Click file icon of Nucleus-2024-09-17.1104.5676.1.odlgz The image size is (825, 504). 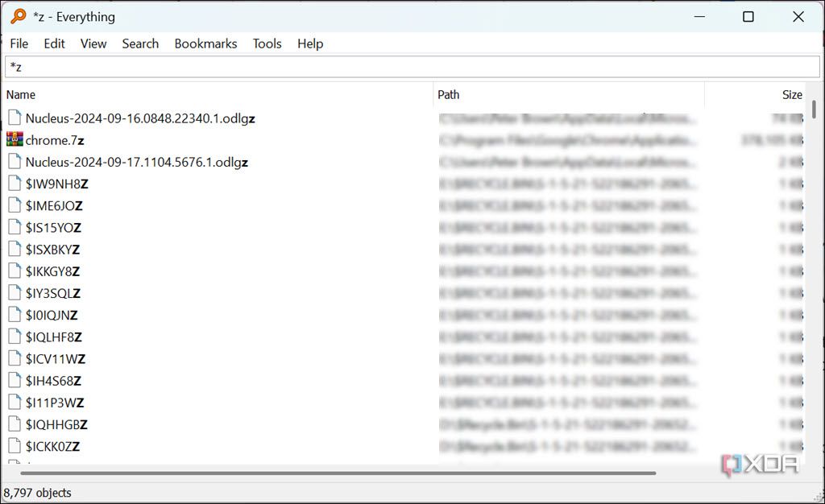point(15,161)
